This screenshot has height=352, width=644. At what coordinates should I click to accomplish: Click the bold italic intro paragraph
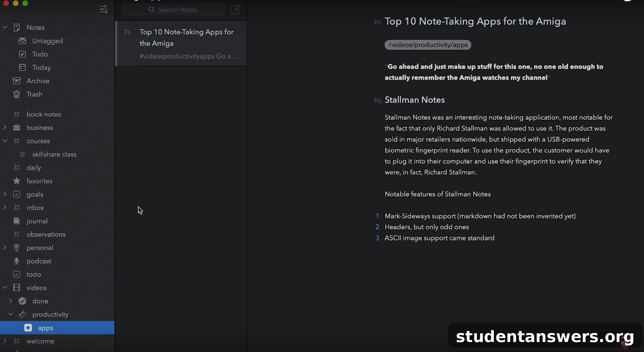(494, 72)
